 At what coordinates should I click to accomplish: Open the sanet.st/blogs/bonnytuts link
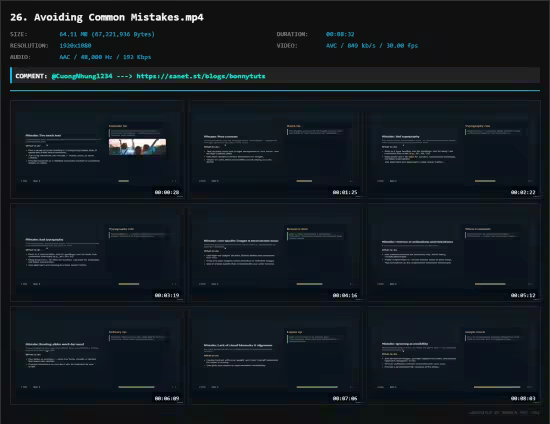[x=201, y=76]
